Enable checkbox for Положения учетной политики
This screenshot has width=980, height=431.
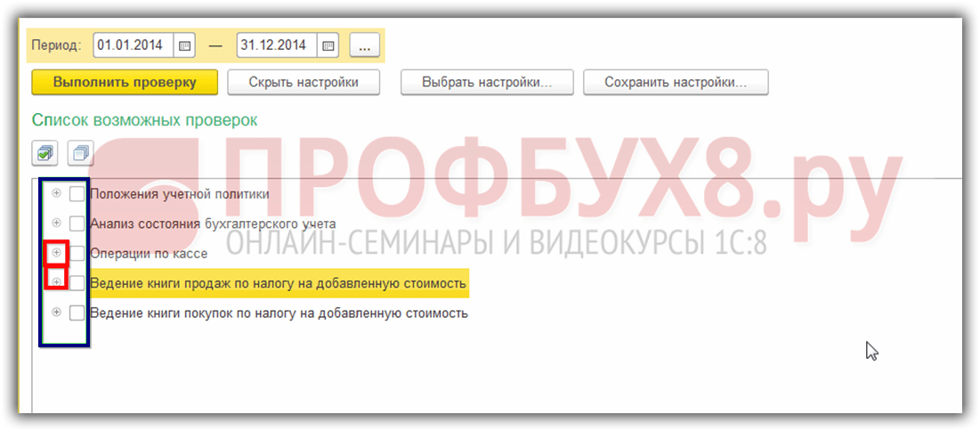point(77,193)
